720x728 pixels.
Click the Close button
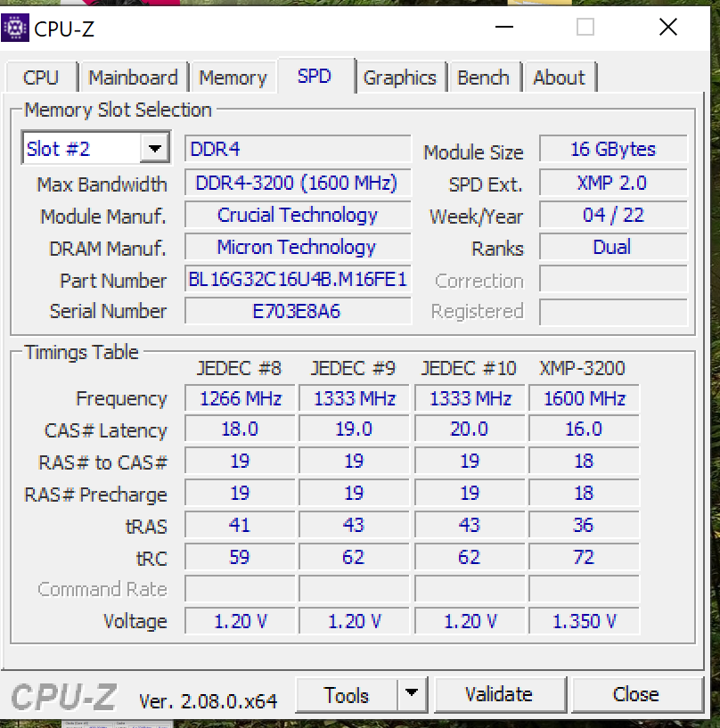[636, 694]
